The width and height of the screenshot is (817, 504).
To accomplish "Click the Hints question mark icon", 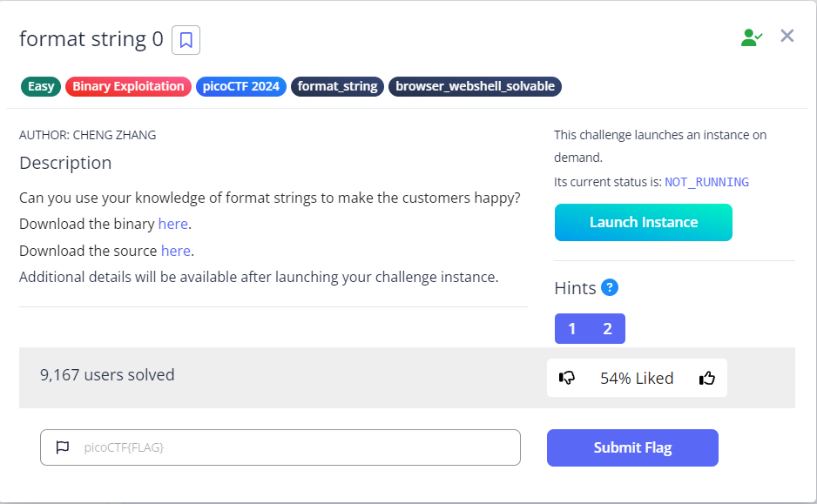I will pyautogui.click(x=610, y=288).
